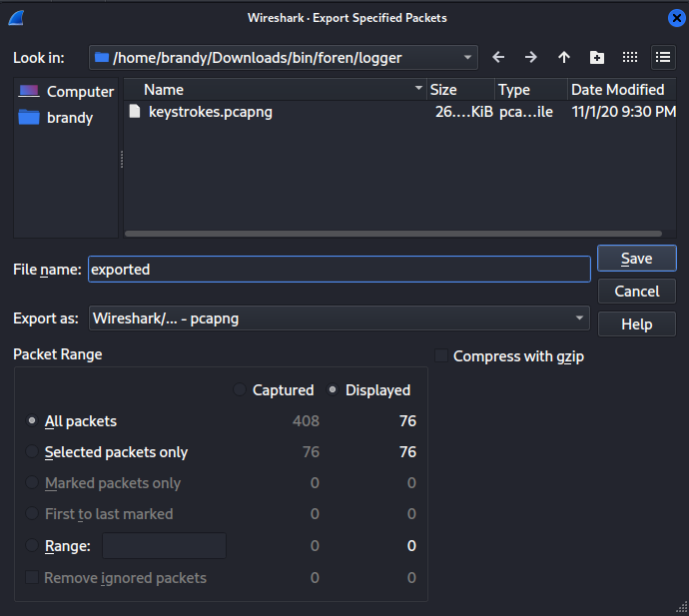Switch to detailed list view
The height and width of the screenshot is (616, 689).
pyautogui.click(x=663, y=57)
